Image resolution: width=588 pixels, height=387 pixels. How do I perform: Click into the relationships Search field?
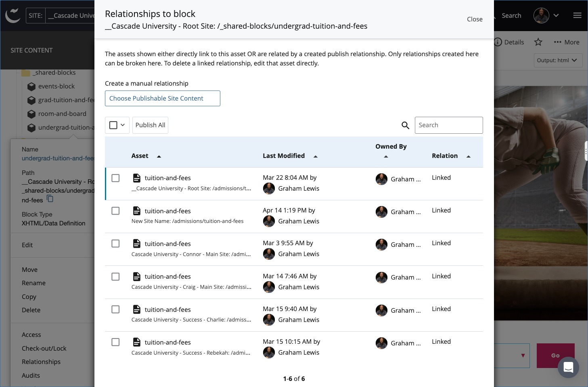click(449, 125)
